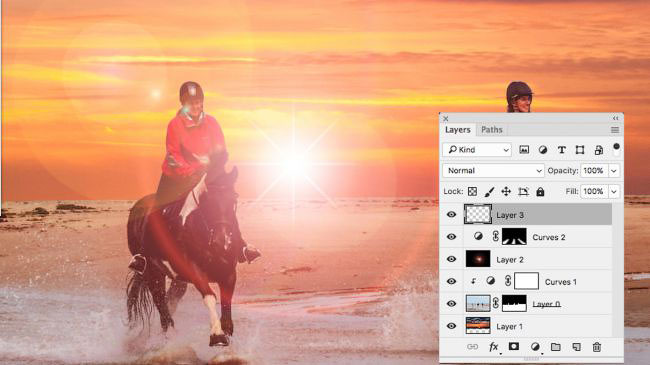Filter layers by type layers icon
Viewport: 650px width, 365px height.
561,150
